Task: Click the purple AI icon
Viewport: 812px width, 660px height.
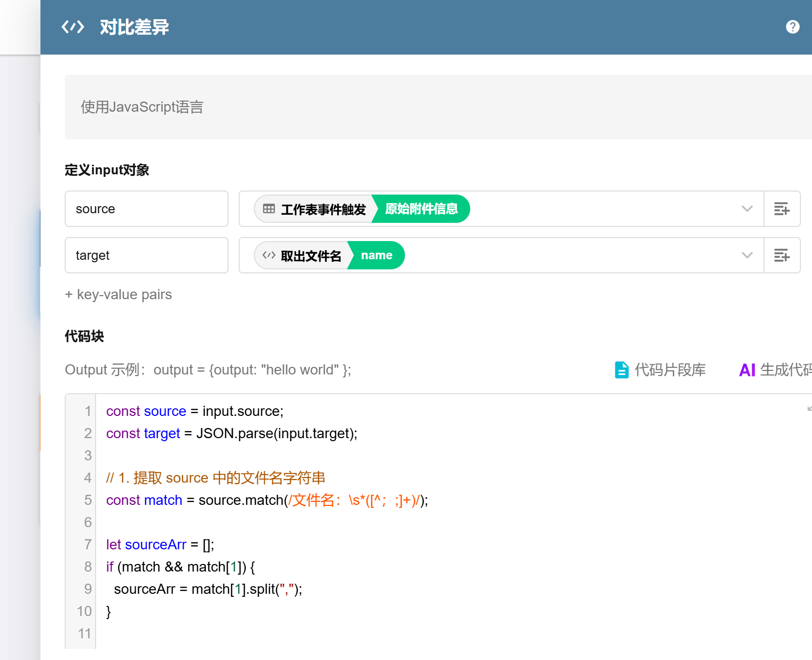Action: pyautogui.click(x=747, y=370)
